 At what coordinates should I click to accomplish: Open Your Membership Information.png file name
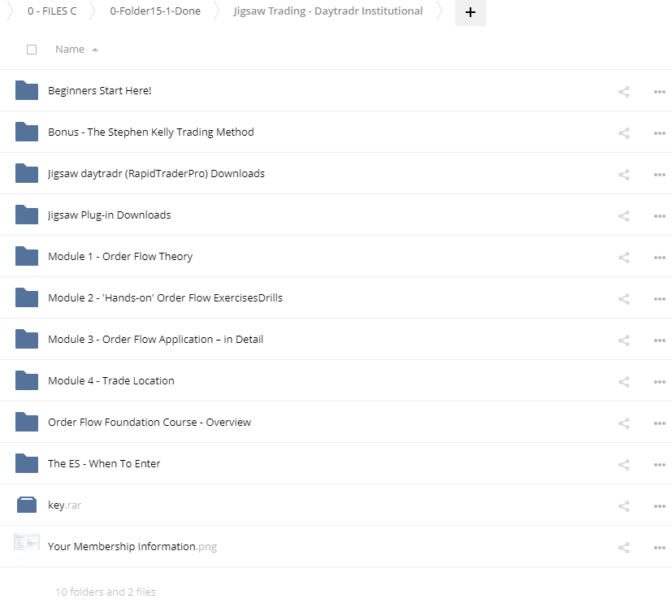click(x=132, y=547)
